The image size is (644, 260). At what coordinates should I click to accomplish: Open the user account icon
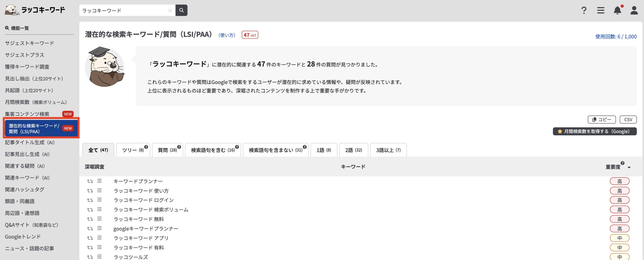(634, 10)
